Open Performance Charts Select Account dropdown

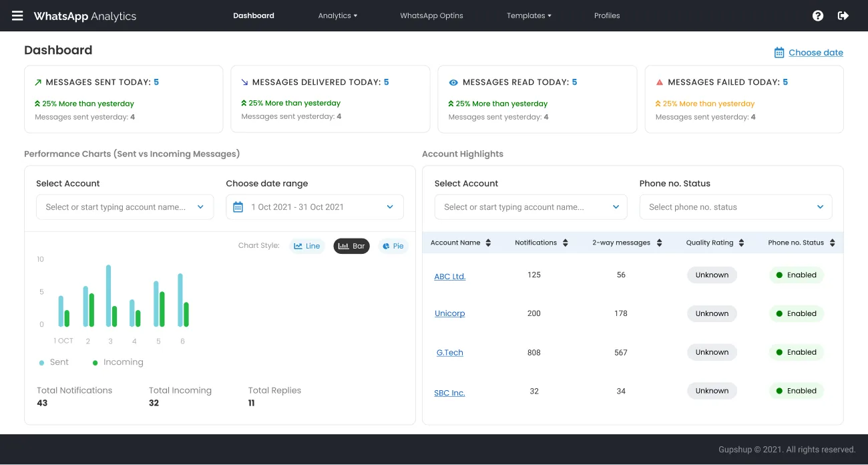(x=125, y=207)
